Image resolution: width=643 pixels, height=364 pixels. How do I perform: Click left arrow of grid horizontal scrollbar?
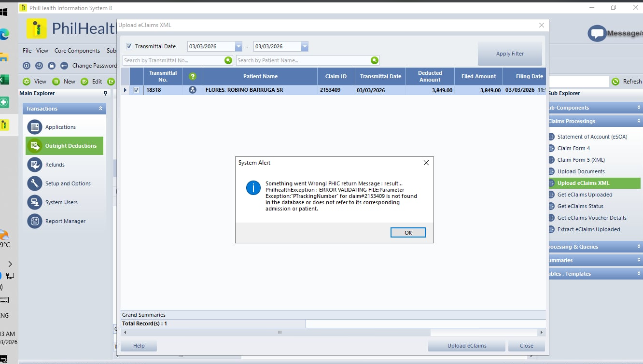pos(125,333)
